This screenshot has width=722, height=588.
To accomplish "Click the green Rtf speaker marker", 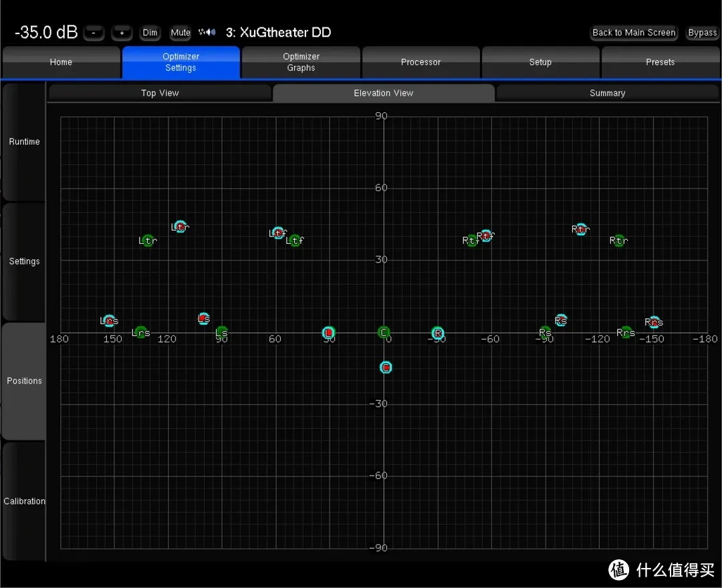I will [x=471, y=240].
